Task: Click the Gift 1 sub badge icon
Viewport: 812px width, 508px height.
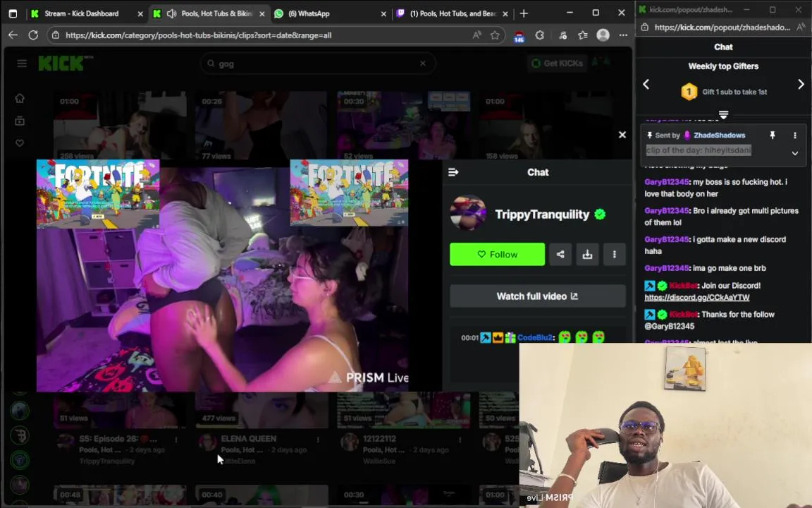Action: (689, 92)
